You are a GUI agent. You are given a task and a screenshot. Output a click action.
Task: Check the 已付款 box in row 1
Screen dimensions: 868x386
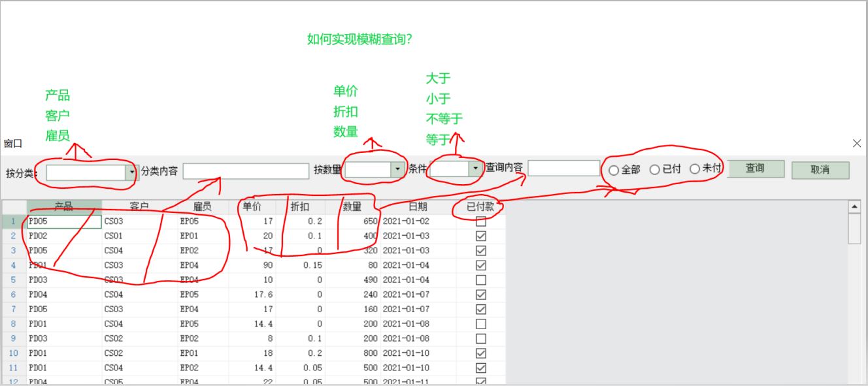point(481,221)
